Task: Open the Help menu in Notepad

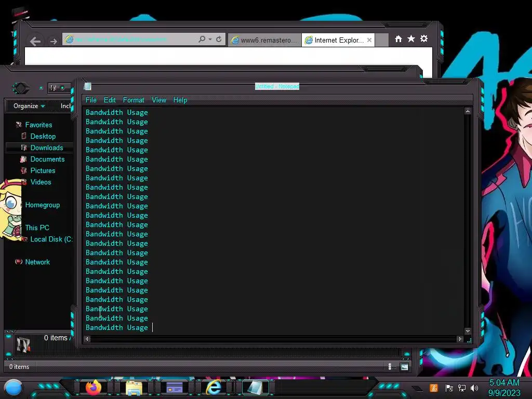Action: [x=180, y=100]
